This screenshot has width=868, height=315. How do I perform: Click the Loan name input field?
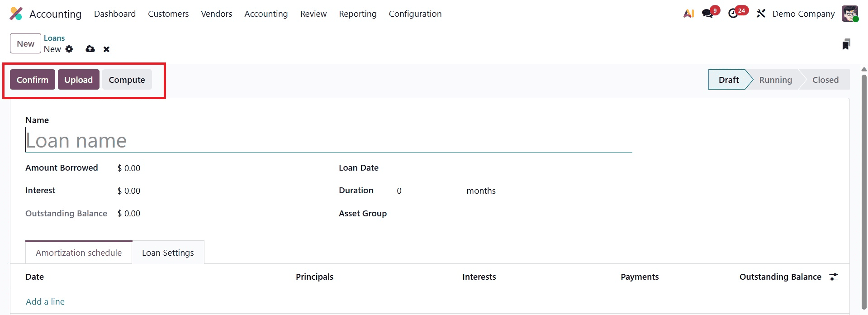click(329, 140)
